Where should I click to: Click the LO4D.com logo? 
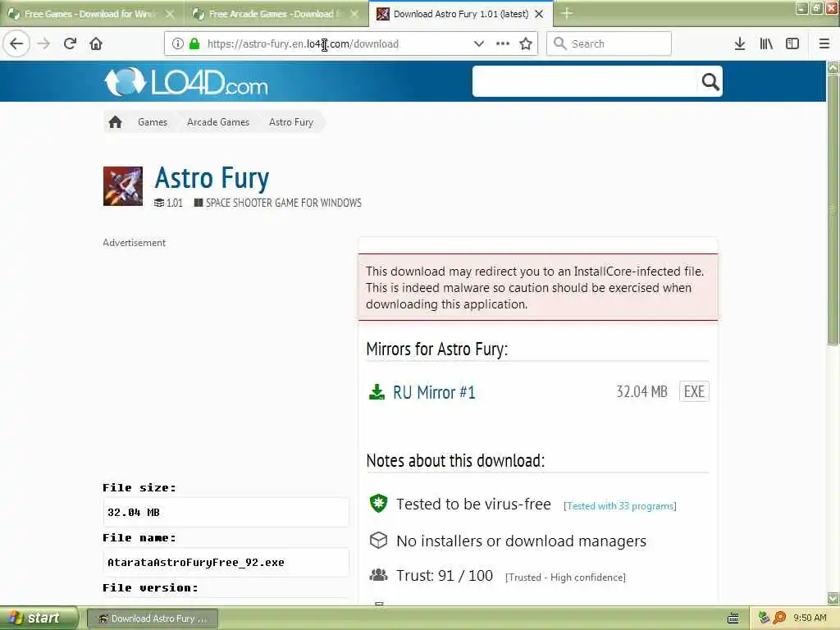point(186,82)
